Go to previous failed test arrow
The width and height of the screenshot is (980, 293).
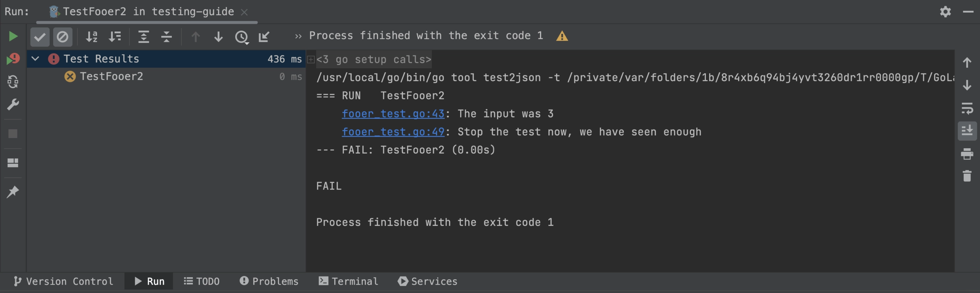click(196, 37)
